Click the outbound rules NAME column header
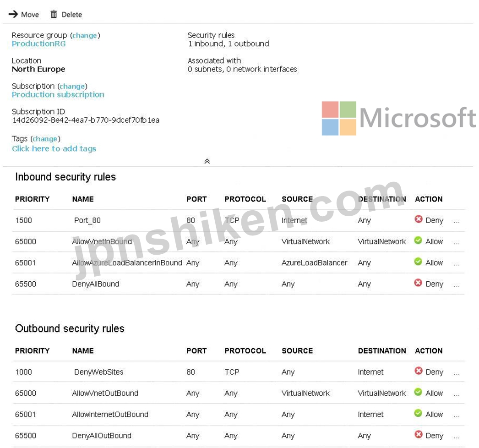The image size is (479, 448). click(83, 351)
